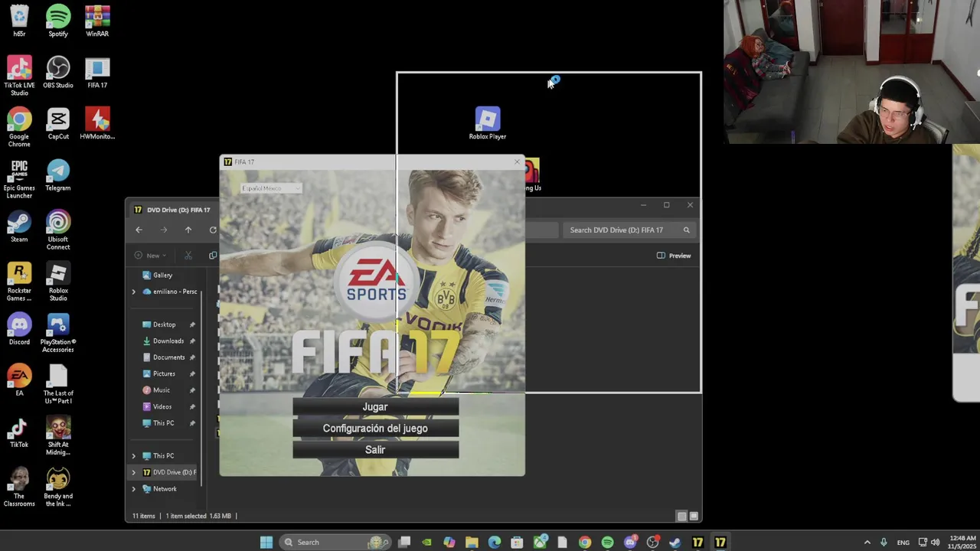Viewport: 980px width, 551px height.
Task: Open the Steam desktop shortcut
Action: point(19,227)
